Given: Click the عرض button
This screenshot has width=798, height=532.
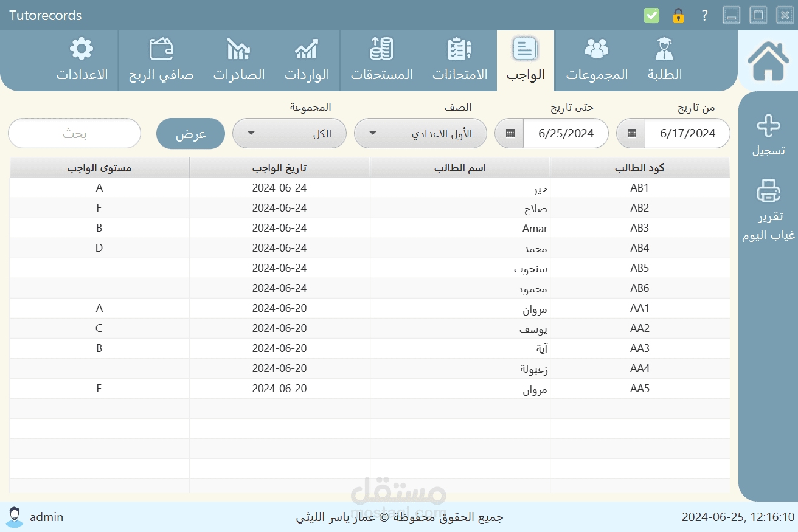Looking at the screenshot, I should pos(191,134).
